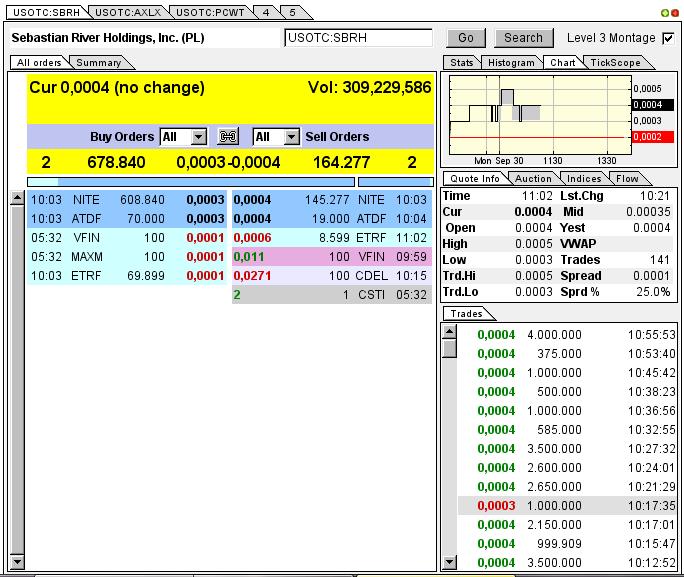Viewport: 684px width, 577px height.
Task: Click the Mid value 0.00035
Action: pyautogui.click(x=648, y=212)
